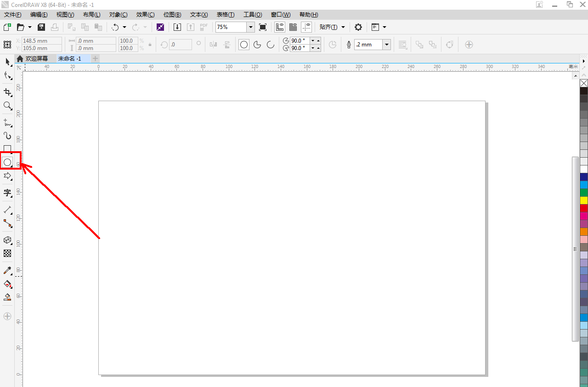Screen dimensions: 588x387
Task: Toggle show grid button
Action: [293, 27]
